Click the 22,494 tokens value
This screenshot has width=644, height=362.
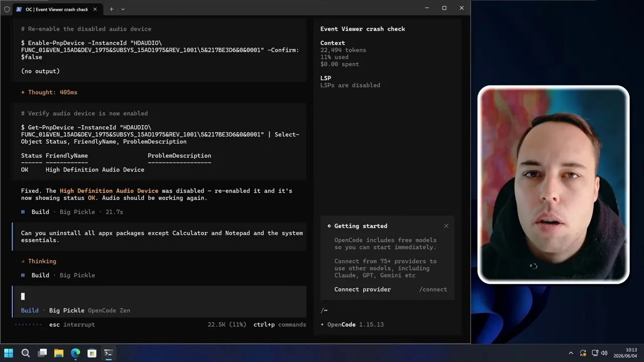tap(343, 50)
